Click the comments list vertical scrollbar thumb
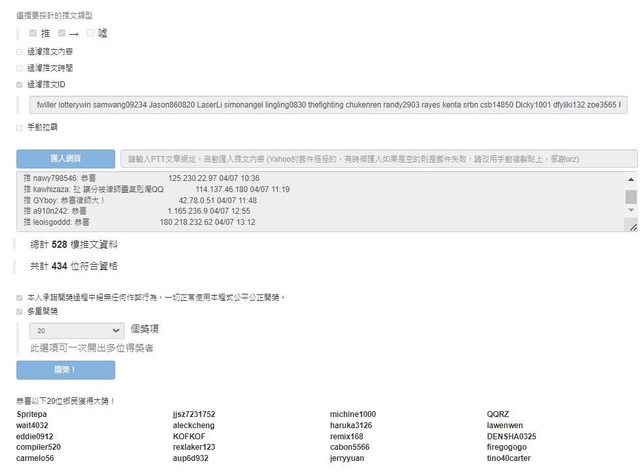This screenshot has height=476, width=640. point(631,197)
